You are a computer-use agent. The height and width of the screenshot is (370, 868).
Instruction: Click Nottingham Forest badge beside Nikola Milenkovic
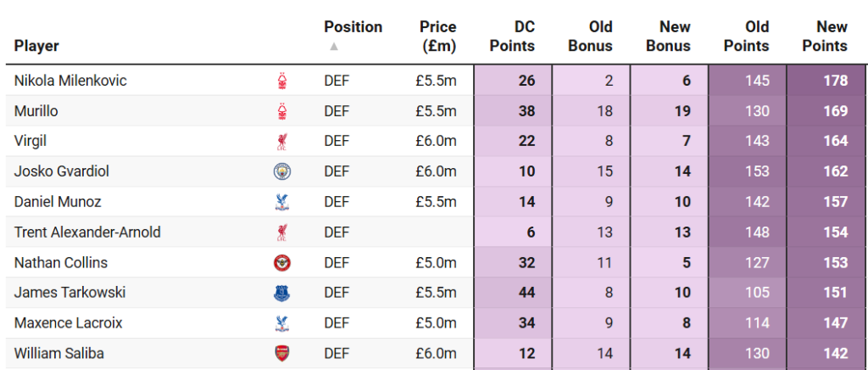click(x=282, y=81)
